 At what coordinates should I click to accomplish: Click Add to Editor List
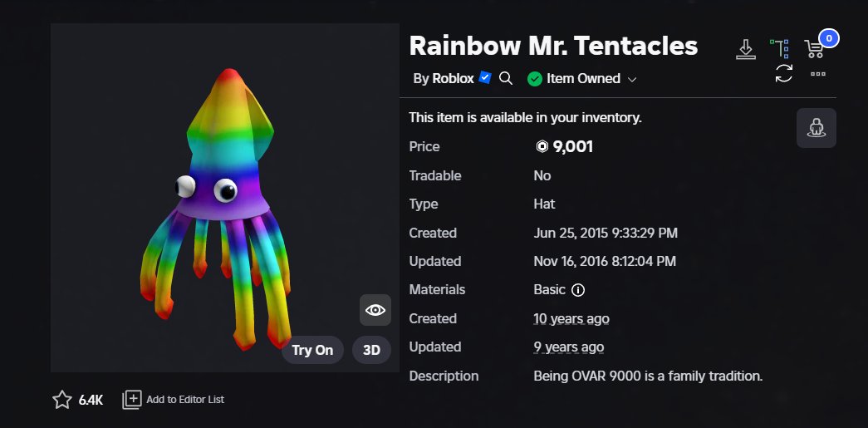pyautogui.click(x=174, y=399)
